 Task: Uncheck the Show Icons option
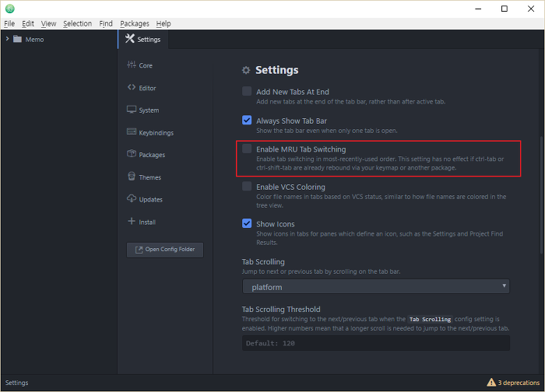247,223
